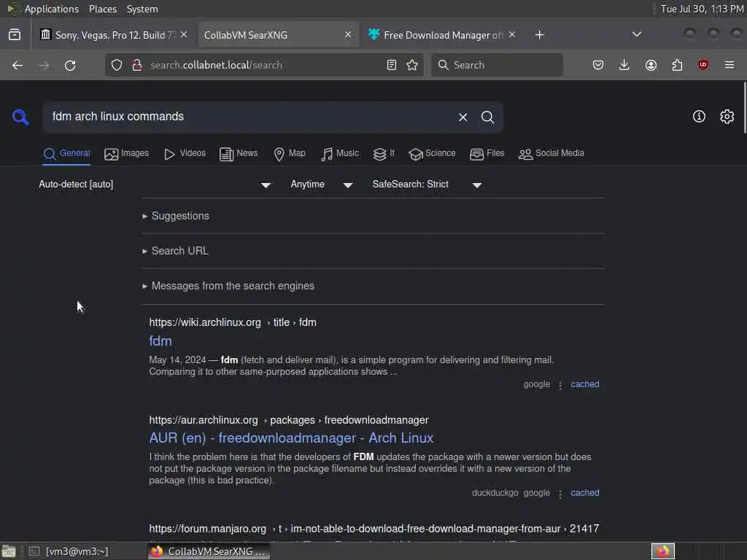
Task: Open the list all tabs chevron
Action: tap(636, 34)
